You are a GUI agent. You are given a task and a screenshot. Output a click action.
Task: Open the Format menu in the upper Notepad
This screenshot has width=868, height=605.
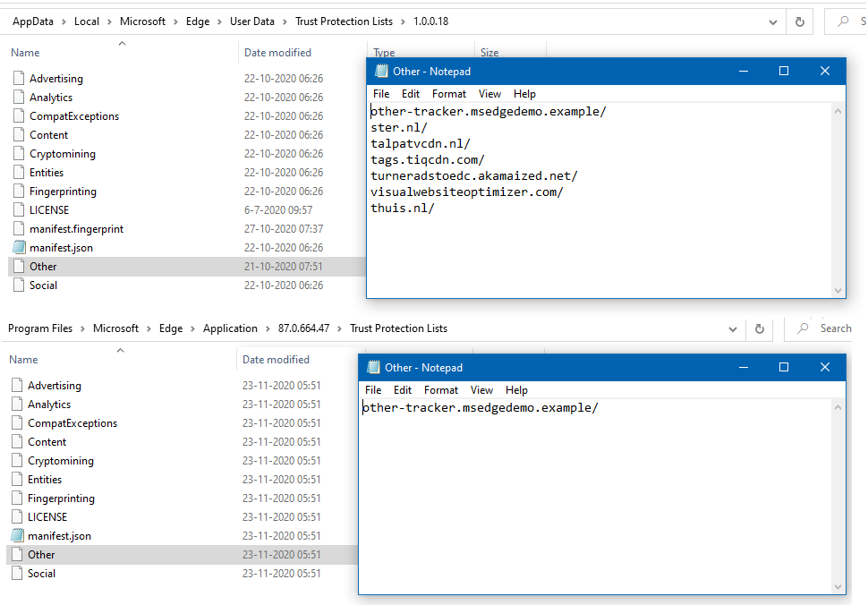click(449, 94)
